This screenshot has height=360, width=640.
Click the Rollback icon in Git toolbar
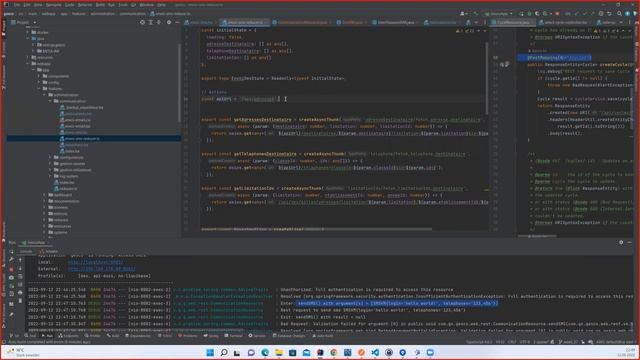point(609,13)
